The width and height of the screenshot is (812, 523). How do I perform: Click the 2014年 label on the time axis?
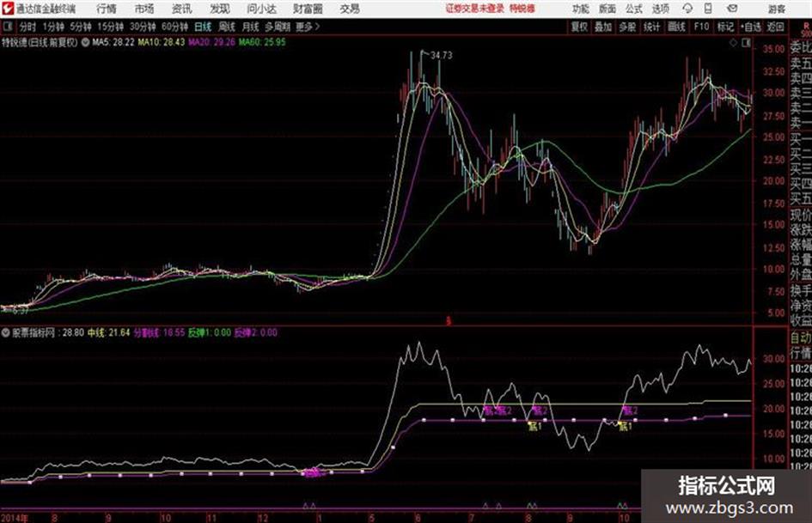tap(15, 517)
